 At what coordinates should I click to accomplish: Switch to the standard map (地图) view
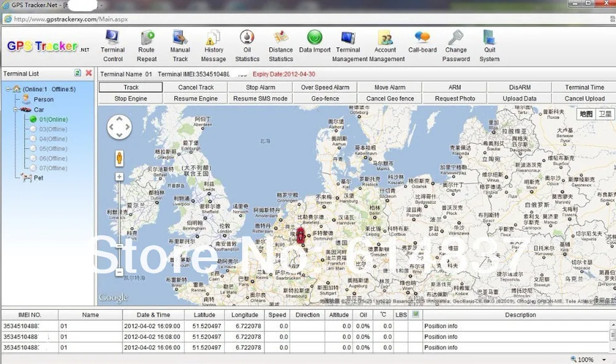tap(586, 114)
